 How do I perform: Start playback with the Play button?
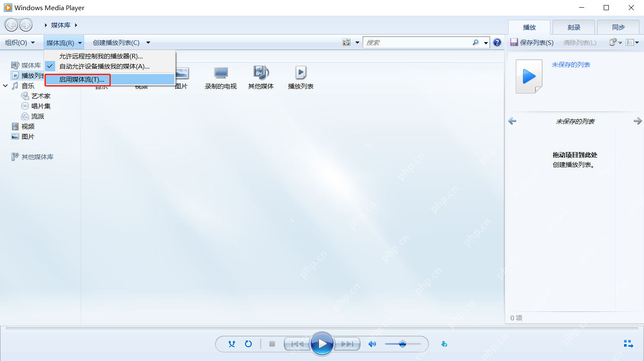(x=322, y=344)
